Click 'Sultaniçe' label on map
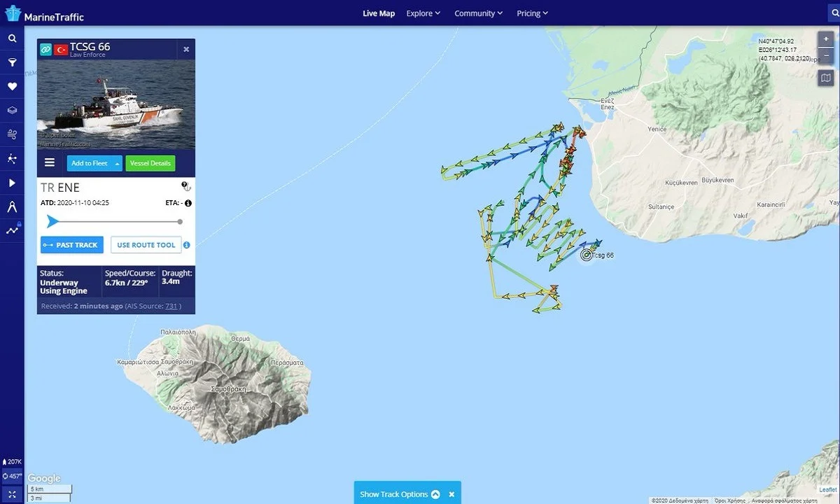This screenshot has width=840, height=504. click(x=661, y=207)
